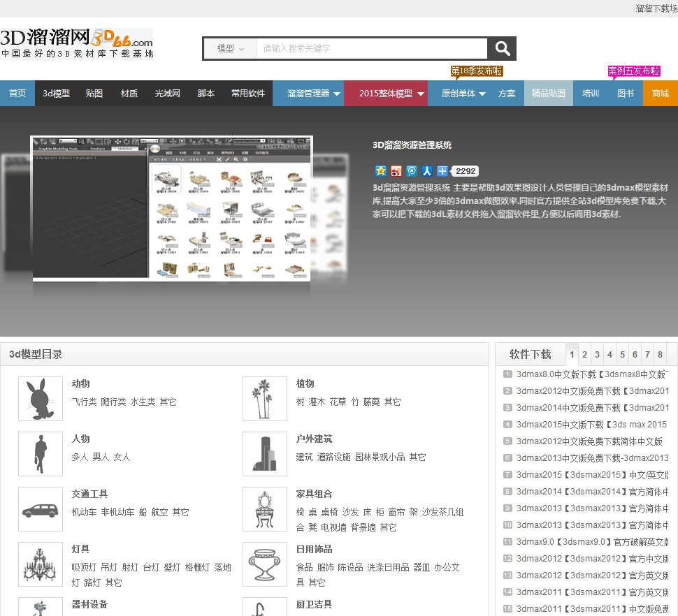Open the 脚本 navigation item
The width and height of the screenshot is (678, 616).
point(205,94)
